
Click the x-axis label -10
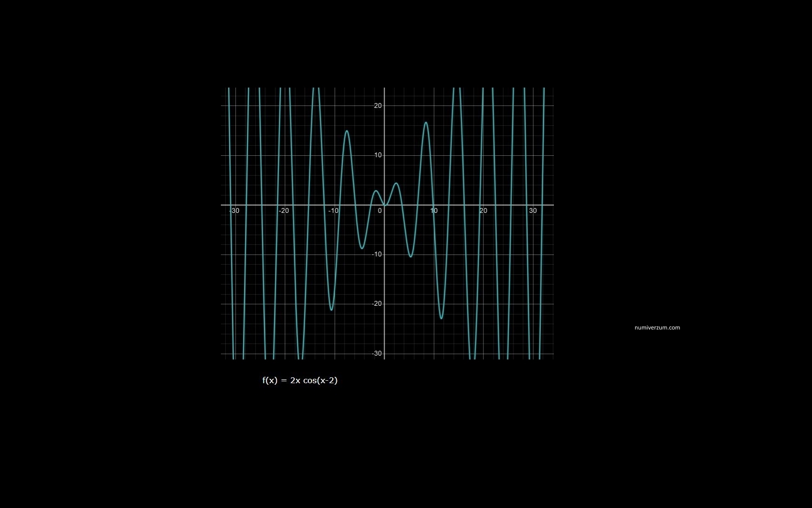pos(333,210)
